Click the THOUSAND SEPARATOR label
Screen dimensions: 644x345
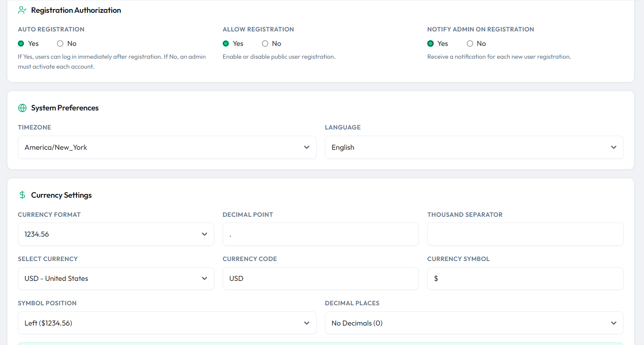coord(465,215)
